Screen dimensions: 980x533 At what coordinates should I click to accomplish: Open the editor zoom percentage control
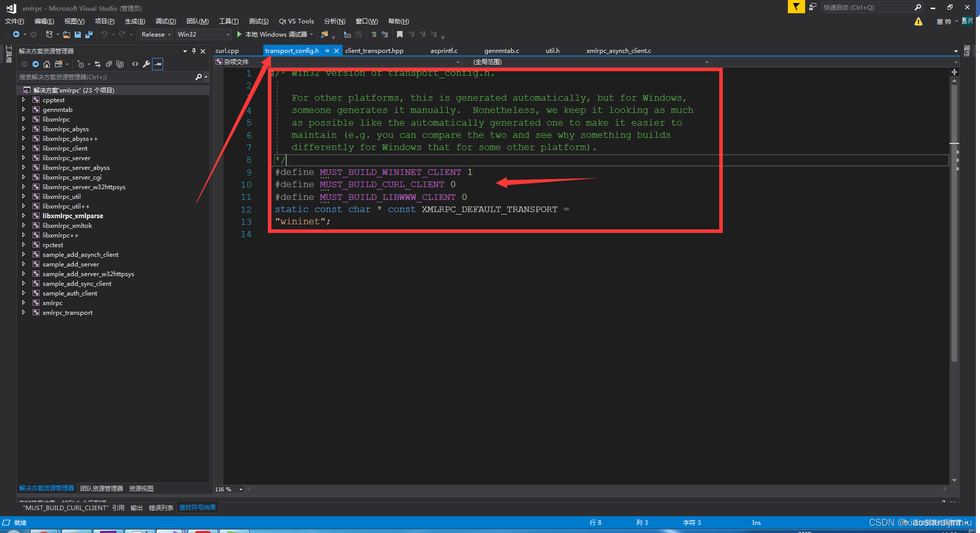227,489
